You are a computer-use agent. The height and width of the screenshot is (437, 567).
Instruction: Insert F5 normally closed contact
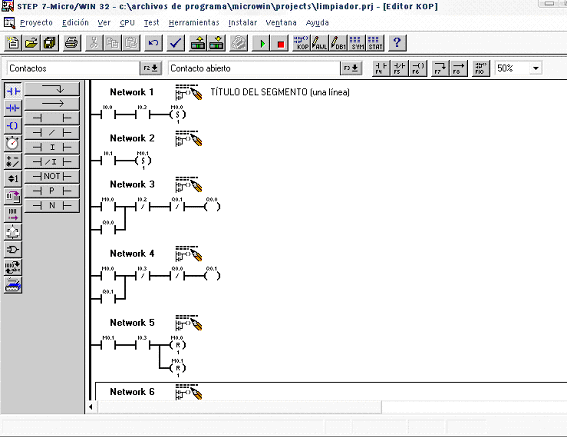click(400, 68)
